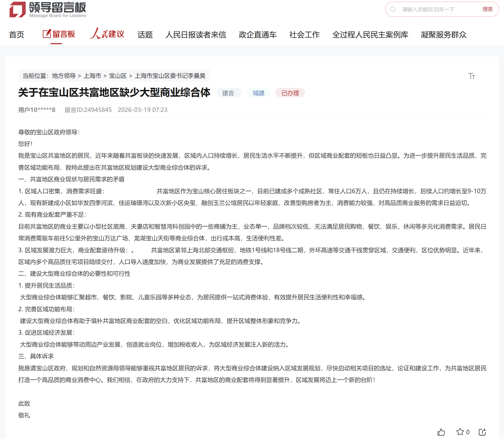Click the line 2. 完善区域功能布局：
Viewport: 504px width, 439px height.
coord(47,309)
